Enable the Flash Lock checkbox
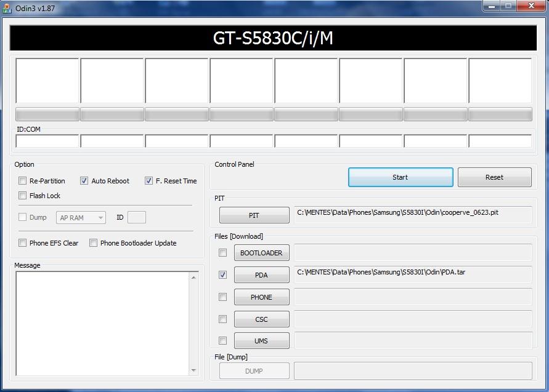549x392 pixels. point(22,196)
